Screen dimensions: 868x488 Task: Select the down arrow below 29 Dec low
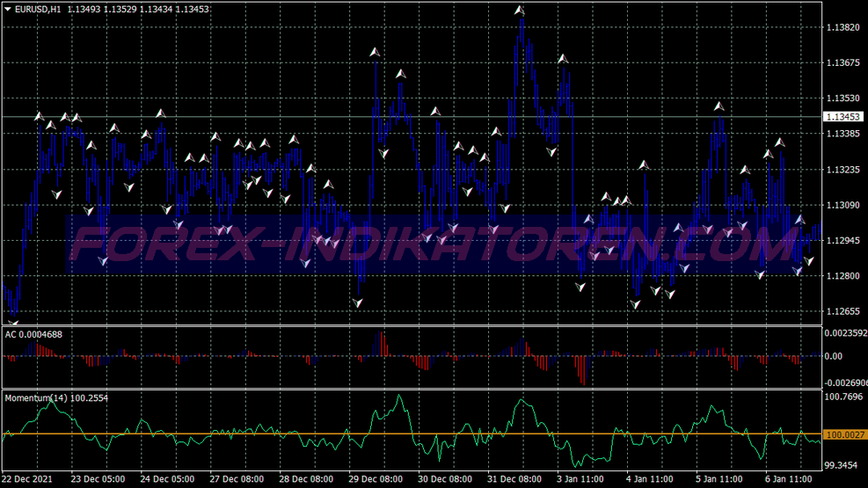click(x=358, y=303)
